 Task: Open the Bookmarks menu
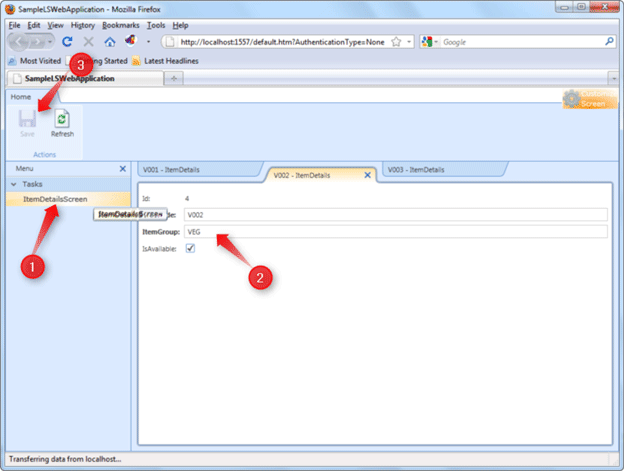[x=121, y=25]
